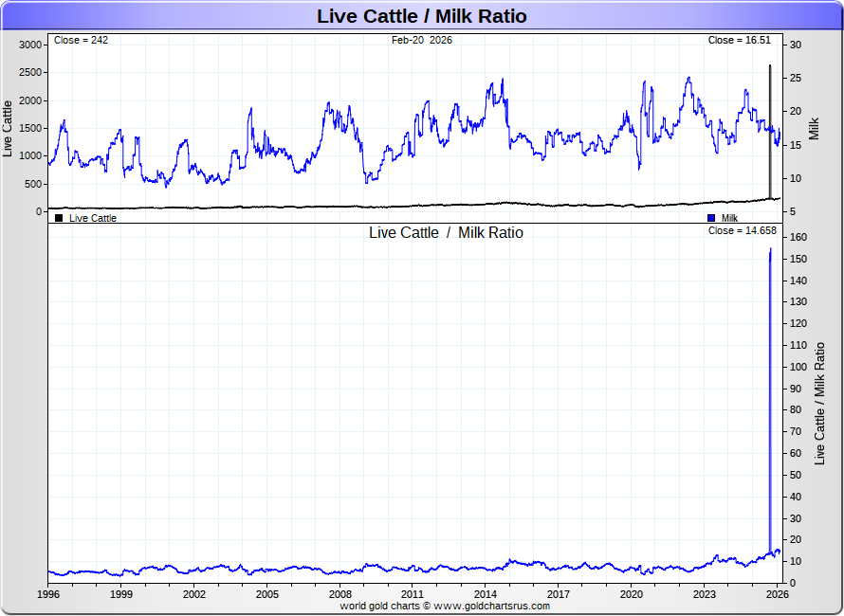Viewport: 844px width, 616px height.
Task: Click the 'Live Cattle / Milk Ratio' header title
Action: 421,16
